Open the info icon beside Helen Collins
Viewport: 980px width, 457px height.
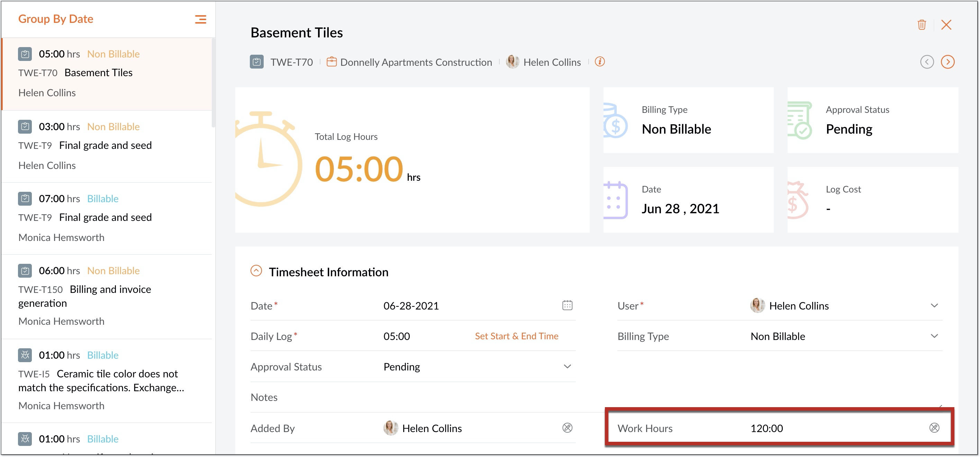(600, 62)
